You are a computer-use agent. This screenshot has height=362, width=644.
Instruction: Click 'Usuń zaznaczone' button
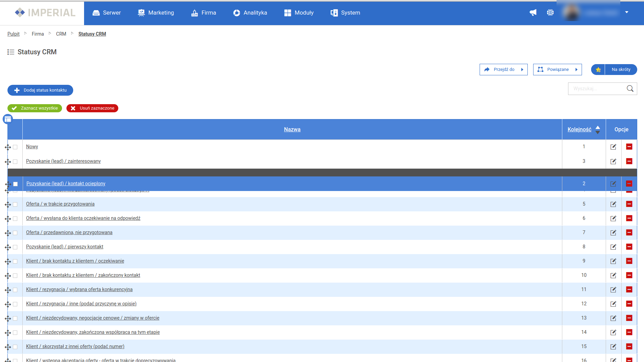tap(92, 108)
